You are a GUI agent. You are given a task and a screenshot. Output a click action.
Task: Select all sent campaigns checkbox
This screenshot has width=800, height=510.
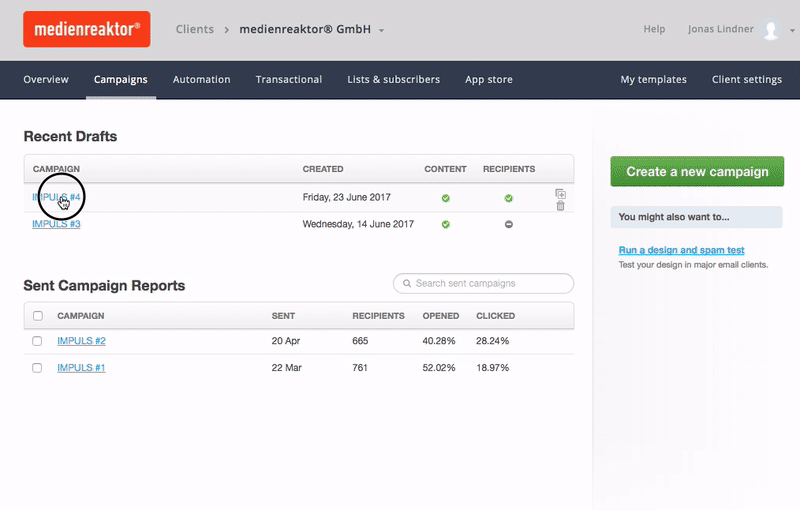(38, 316)
